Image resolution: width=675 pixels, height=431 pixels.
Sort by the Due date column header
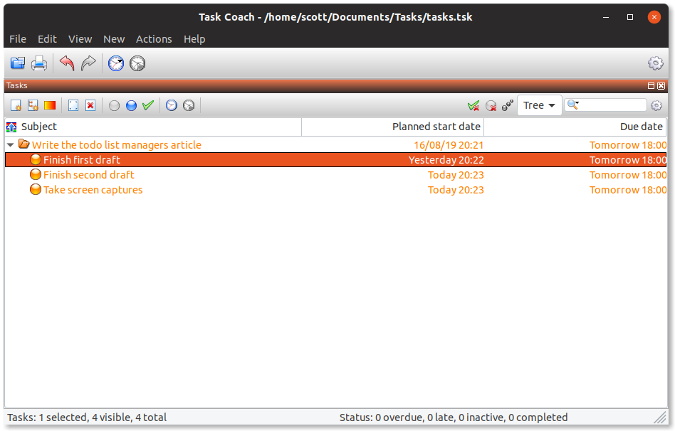click(575, 127)
